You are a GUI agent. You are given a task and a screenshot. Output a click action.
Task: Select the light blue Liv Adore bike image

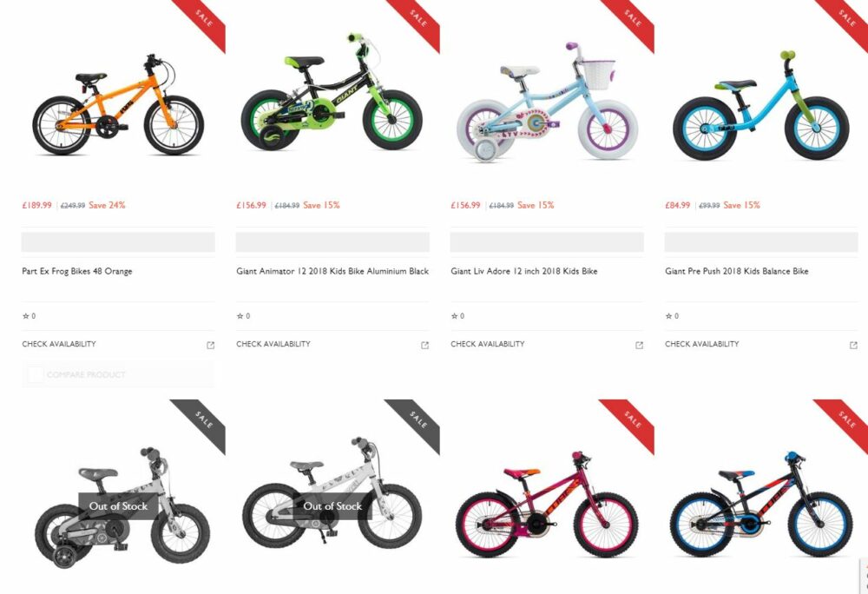[546, 102]
